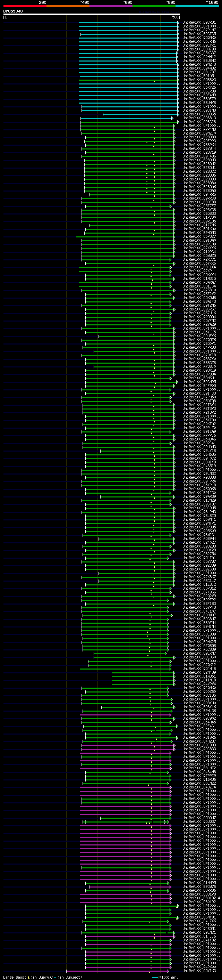This screenshot has width=222, height=980.
Task: Click the query name BP055348
Action: pyautogui.click(x=13, y=11)
